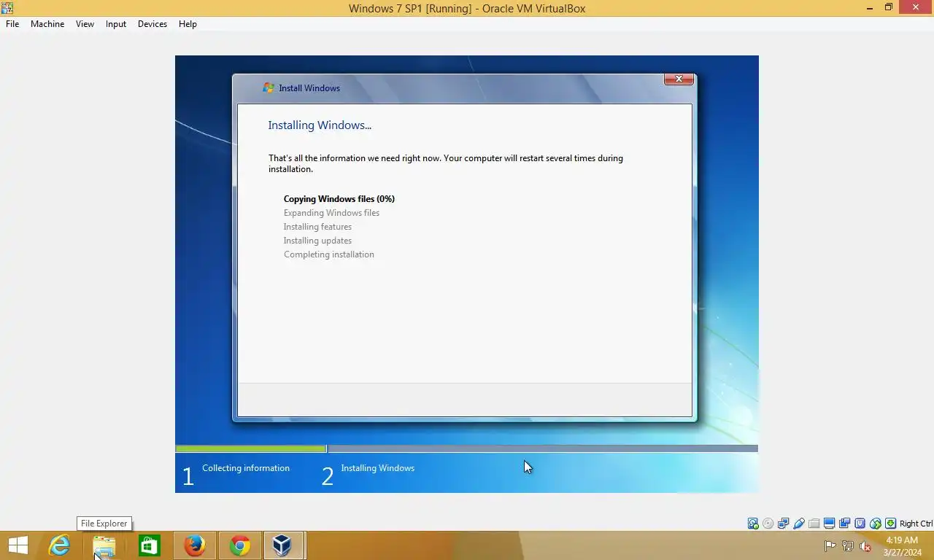
Task: Click the recording status icon
Action: pos(845,524)
